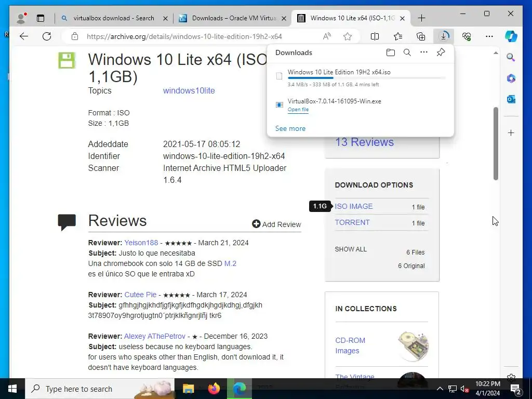Activate the Read aloud icon in address bar
Screen dimensions: 532x399
[x=327, y=36]
